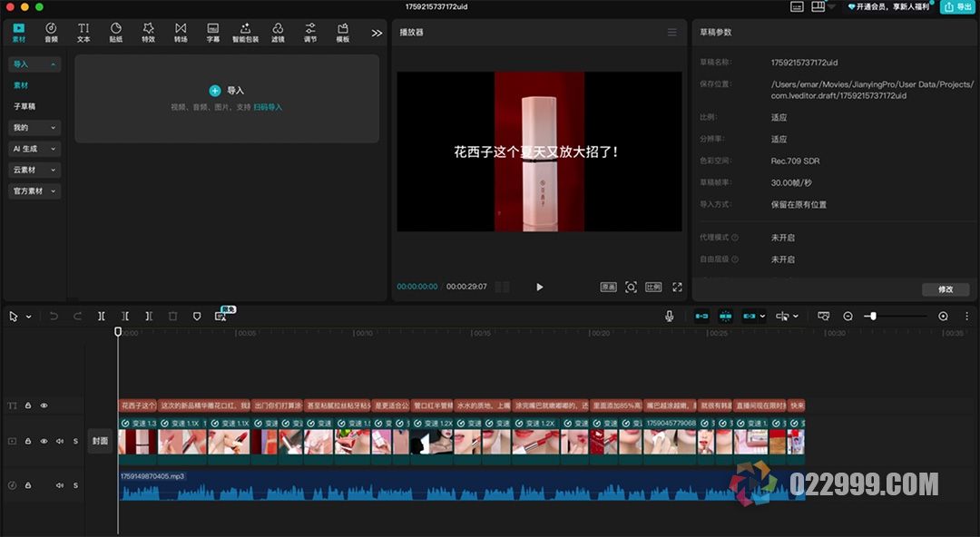Open the 转场 transitions panel
This screenshot has height=537, width=980.
(x=181, y=33)
